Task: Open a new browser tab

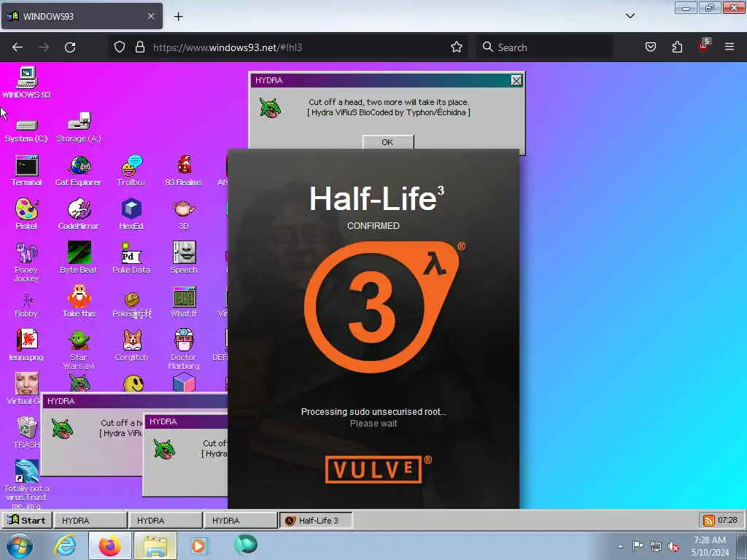Action: pyautogui.click(x=178, y=17)
